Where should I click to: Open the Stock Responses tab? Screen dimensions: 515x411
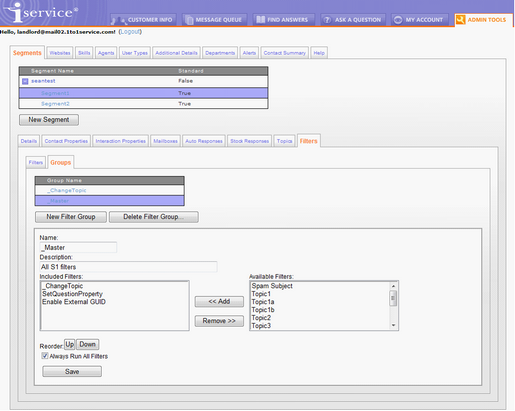pos(249,141)
